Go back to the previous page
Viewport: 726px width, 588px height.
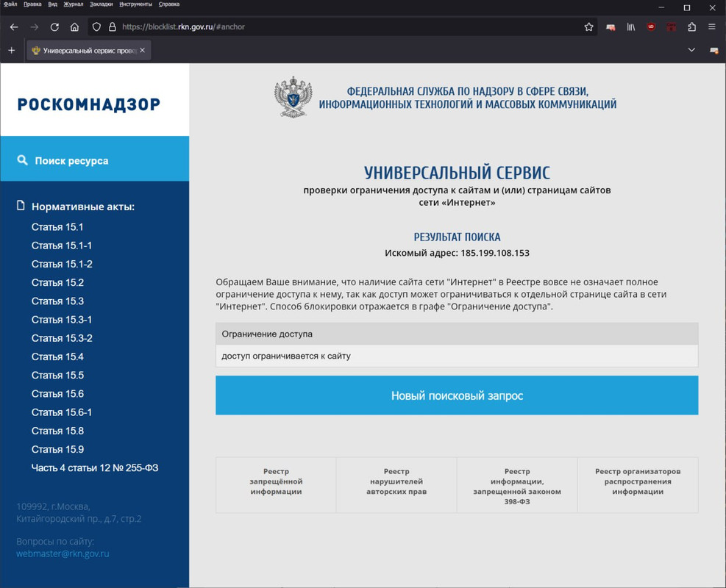(x=14, y=27)
